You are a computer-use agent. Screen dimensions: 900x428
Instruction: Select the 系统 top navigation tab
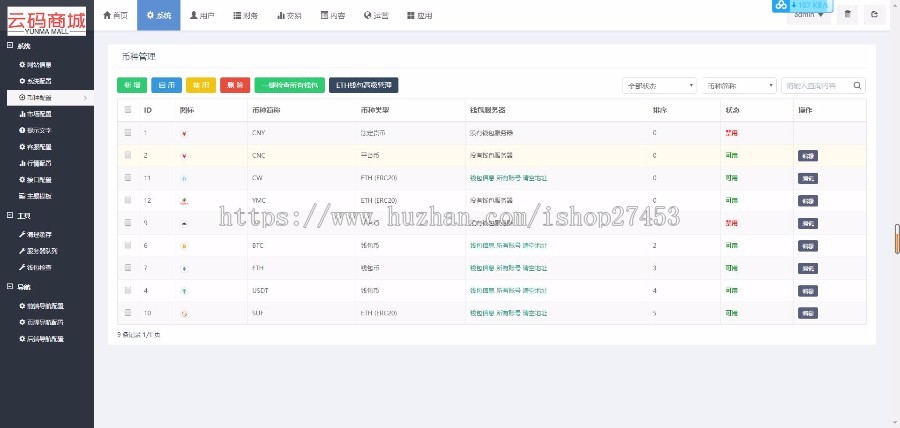pyautogui.click(x=158, y=15)
